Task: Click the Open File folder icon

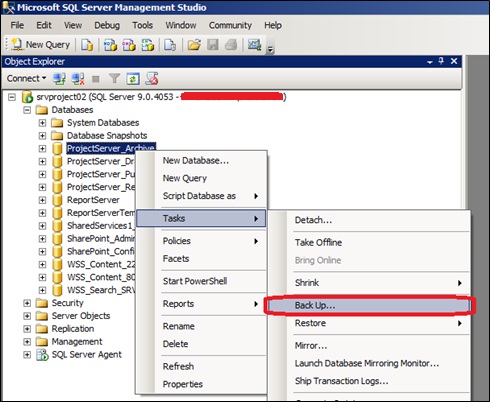Action: click(194, 45)
